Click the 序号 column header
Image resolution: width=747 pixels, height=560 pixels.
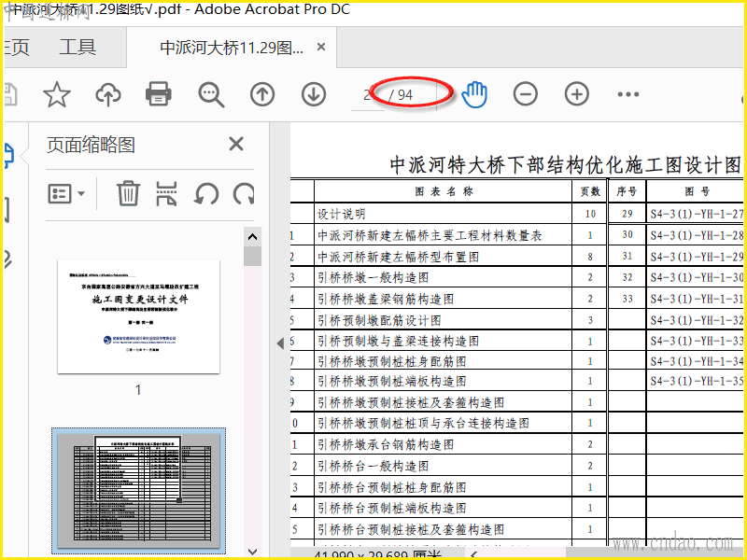click(x=627, y=191)
